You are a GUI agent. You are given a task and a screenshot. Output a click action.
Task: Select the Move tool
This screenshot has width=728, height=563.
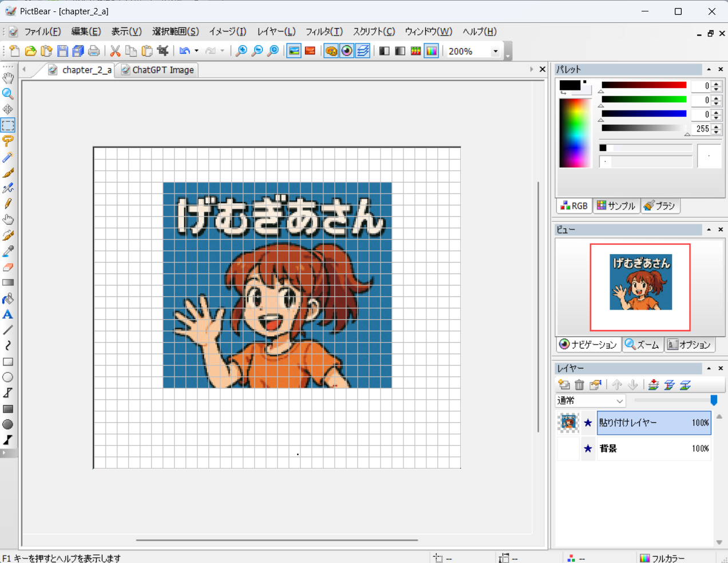coord(8,109)
